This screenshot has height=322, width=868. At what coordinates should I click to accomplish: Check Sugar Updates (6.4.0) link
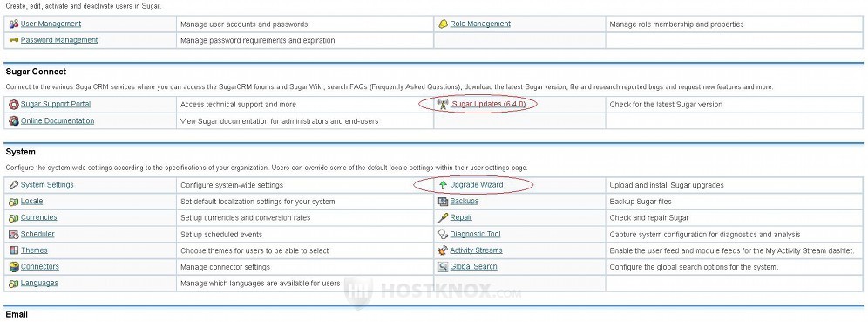coord(488,104)
